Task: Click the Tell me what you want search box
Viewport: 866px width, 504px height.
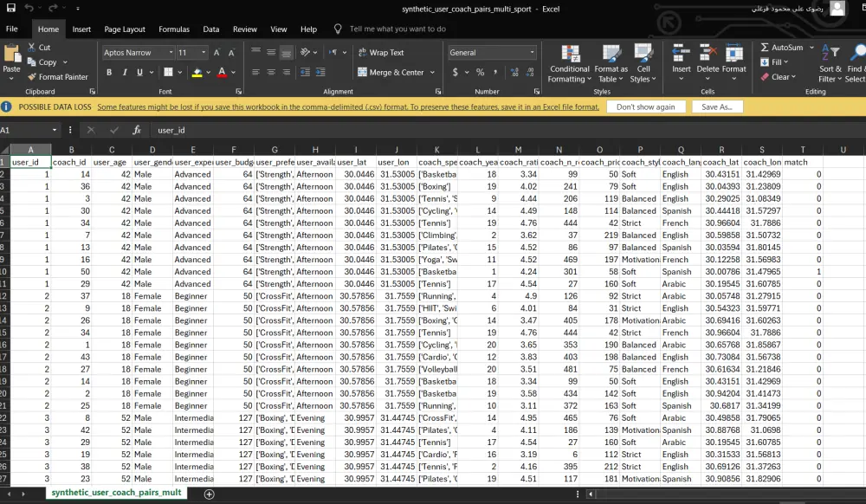Action: click(x=397, y=29)
